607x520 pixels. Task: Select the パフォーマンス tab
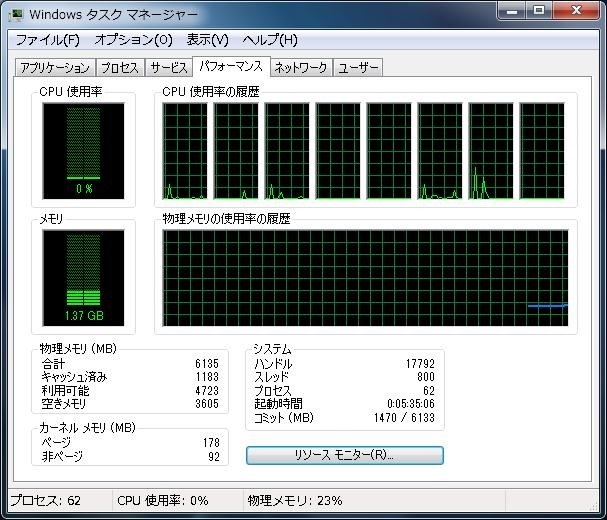pos(231,67)
